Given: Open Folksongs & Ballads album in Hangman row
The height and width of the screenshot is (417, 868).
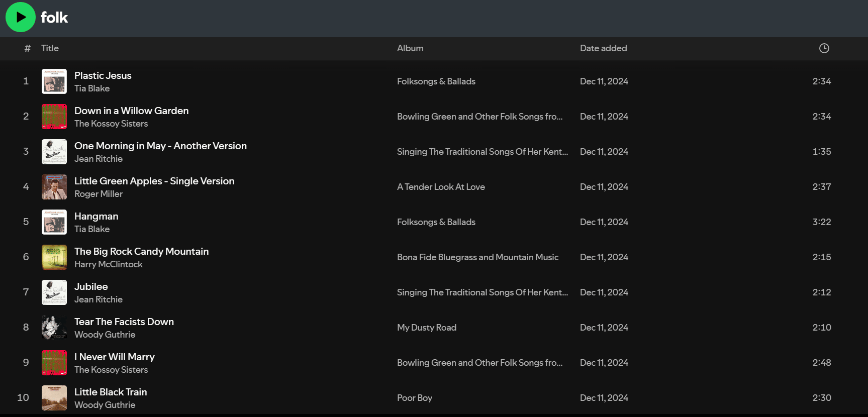Looking at the screenshot, I should pos(436,222).
